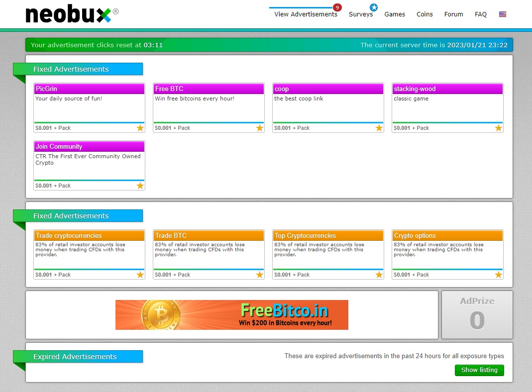The height and width of the screenshot is (392, 532).
Task: Click the '$0.001 + Pack' on Trade BTC ad
Action: click(172, 275)
